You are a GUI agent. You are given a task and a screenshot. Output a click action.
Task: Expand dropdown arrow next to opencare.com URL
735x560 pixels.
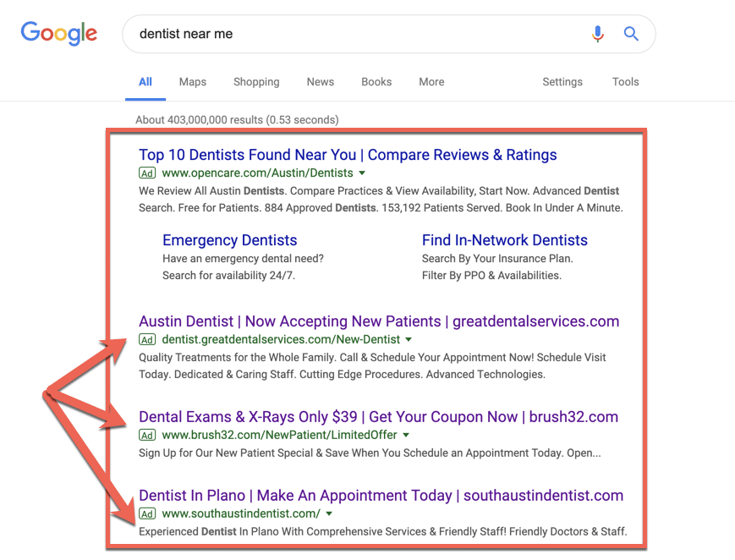(x=362, y=173)
